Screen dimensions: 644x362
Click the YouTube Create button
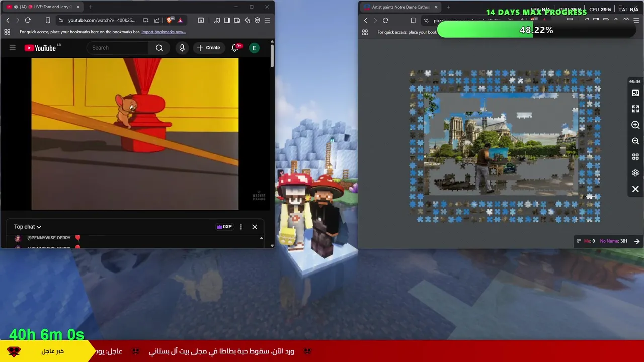(x=208, y=48)
